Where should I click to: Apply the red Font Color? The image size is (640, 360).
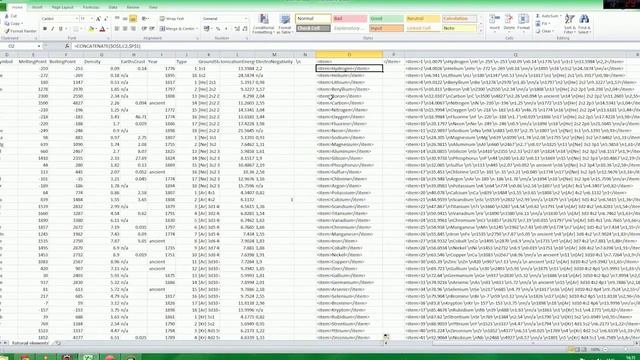(102, 29)
